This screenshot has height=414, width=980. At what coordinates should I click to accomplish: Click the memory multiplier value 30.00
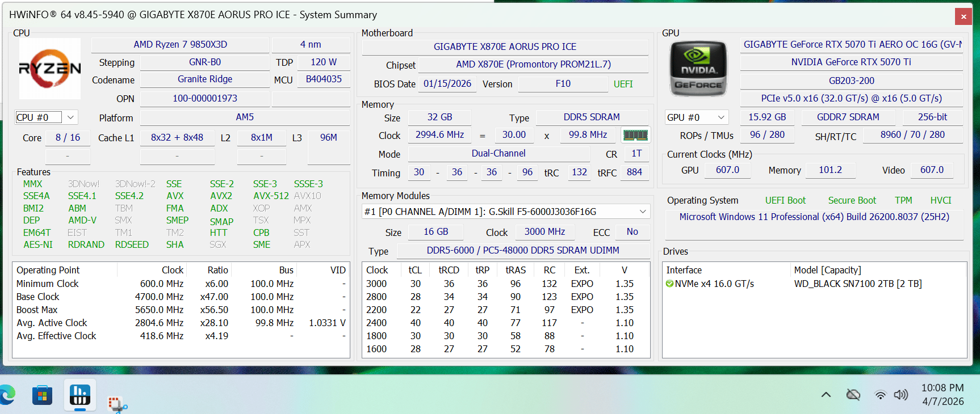tap(514, 134)
